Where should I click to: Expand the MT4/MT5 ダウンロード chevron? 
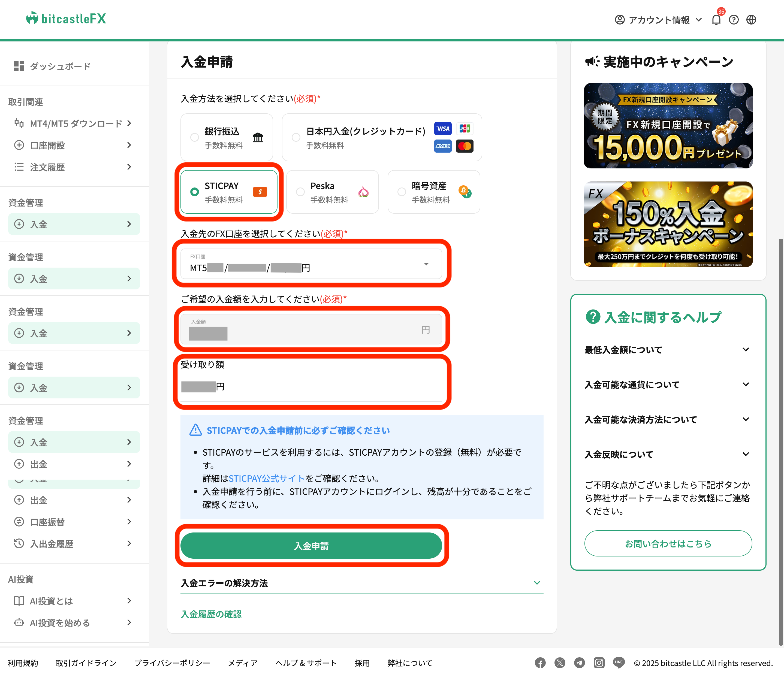tap(129, 123)
